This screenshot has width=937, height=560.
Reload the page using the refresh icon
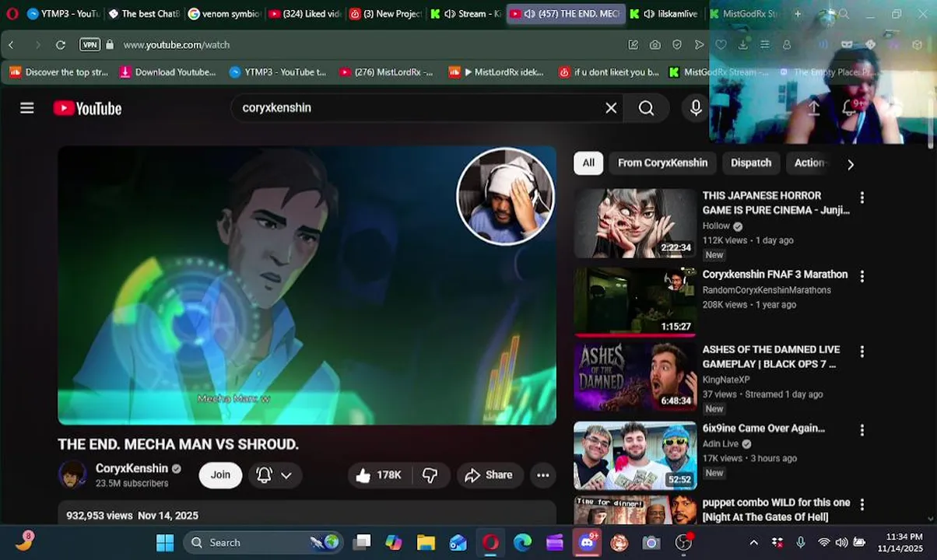tap(61, 45)
